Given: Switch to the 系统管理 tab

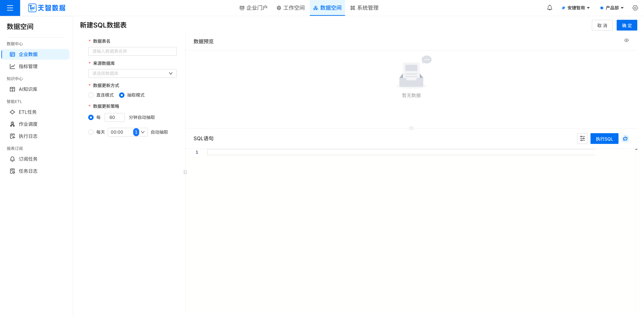Looking at the screenshot, I should tap(364, 8).
